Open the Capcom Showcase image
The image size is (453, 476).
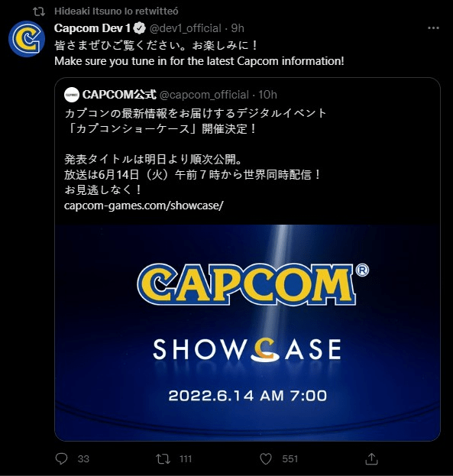pos(248,332)
